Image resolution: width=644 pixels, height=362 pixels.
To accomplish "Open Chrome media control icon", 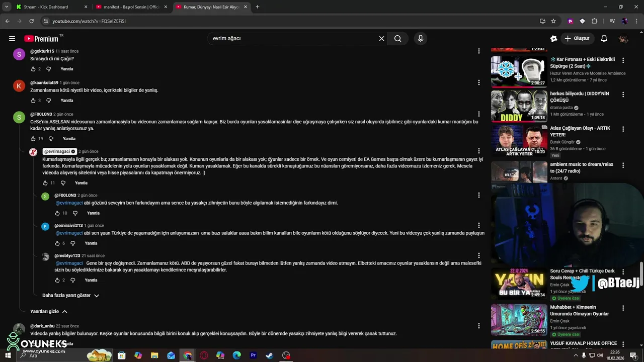I will (612, 21).
